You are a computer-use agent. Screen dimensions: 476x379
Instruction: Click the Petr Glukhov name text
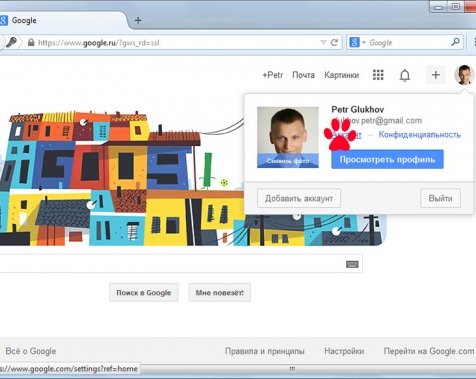point(358,109)
